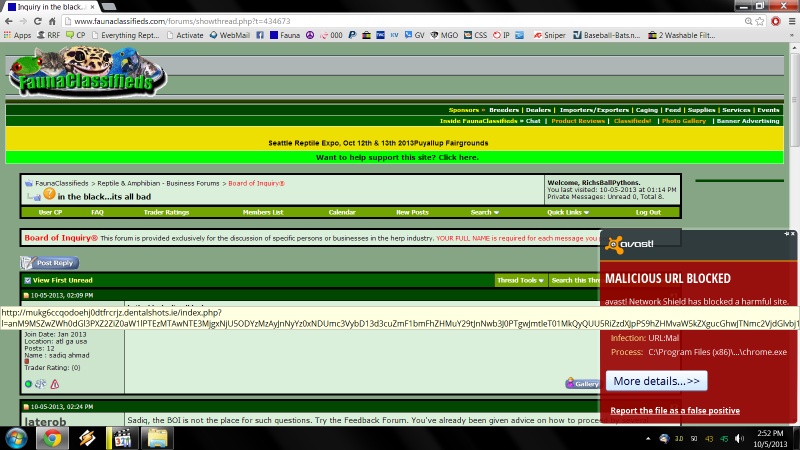Open Chrome from the taskbar
800x450 pixels.
point(52,438)
